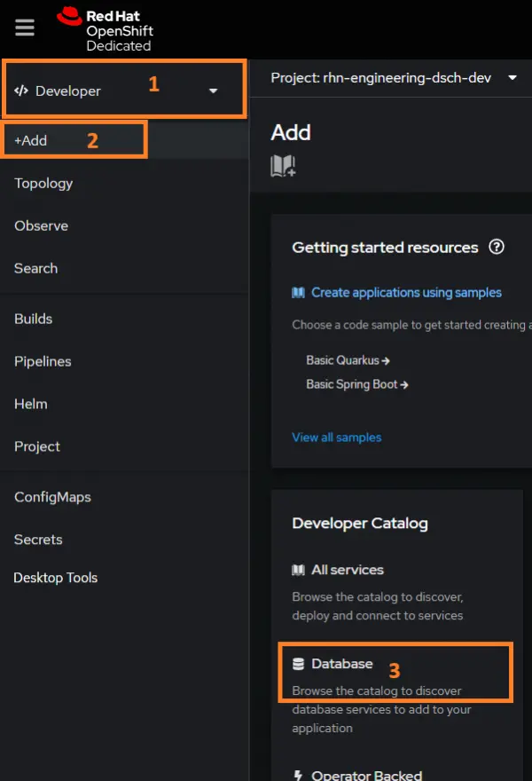Open Topology view
This screenshot has height=781, width=532.
click(43, 184)
